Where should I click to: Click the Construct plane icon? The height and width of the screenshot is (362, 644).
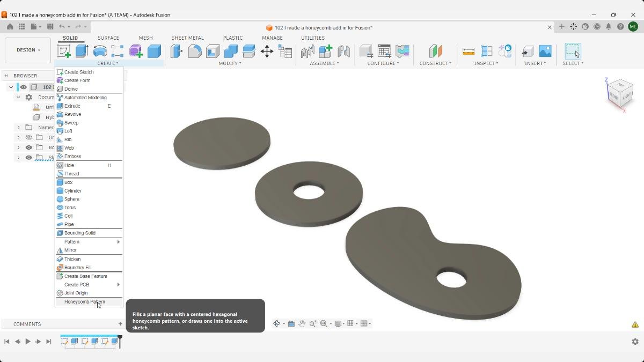pyautogui.click(x=435, y=51)
